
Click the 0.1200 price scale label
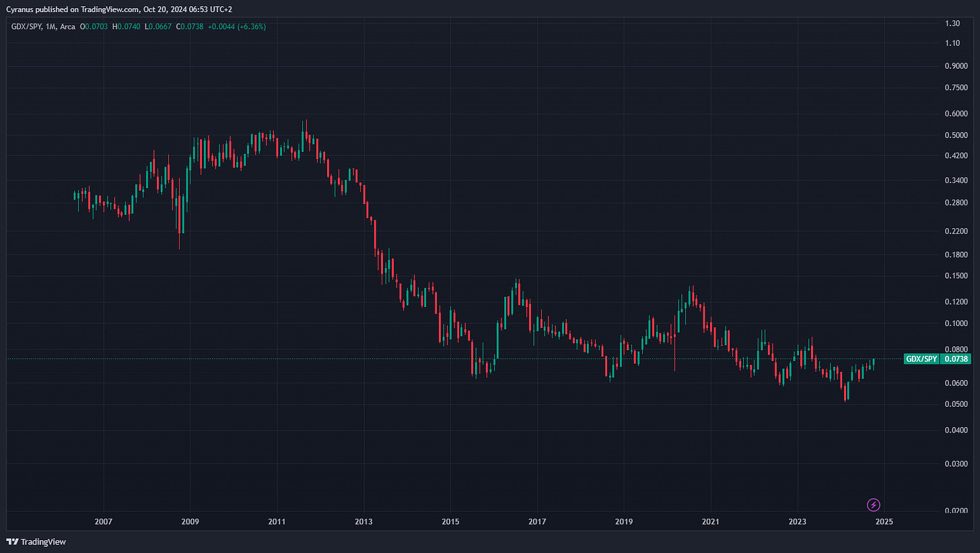pyautogui.click(x=956, y=302)
